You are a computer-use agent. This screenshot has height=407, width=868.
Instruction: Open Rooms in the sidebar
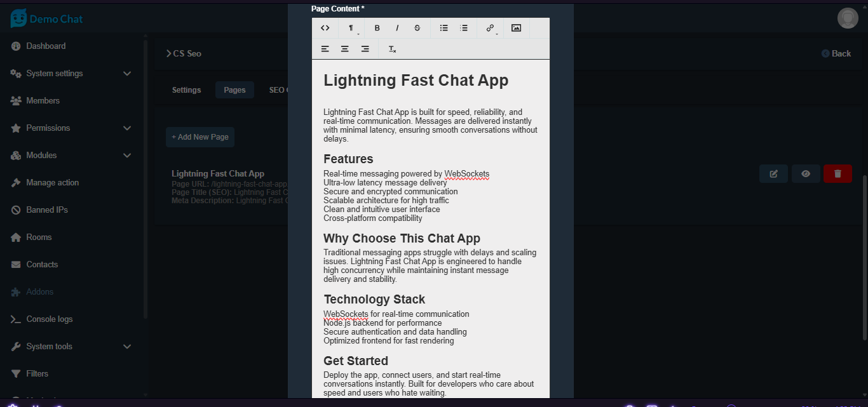[39, 237]
